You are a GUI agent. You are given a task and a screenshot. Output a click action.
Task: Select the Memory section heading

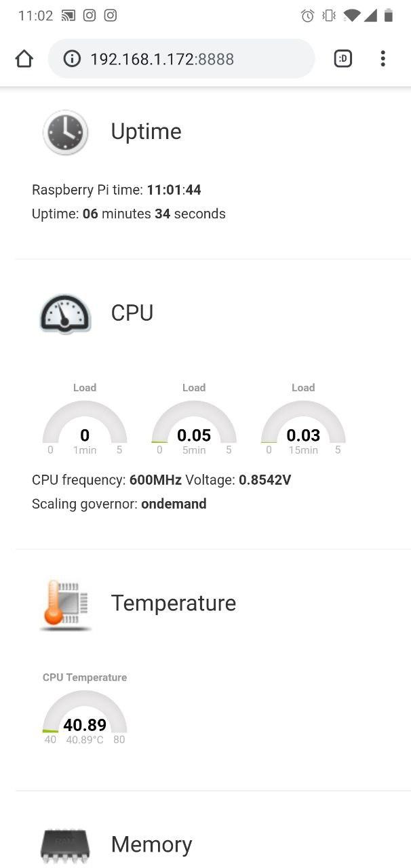click(151, 844)
